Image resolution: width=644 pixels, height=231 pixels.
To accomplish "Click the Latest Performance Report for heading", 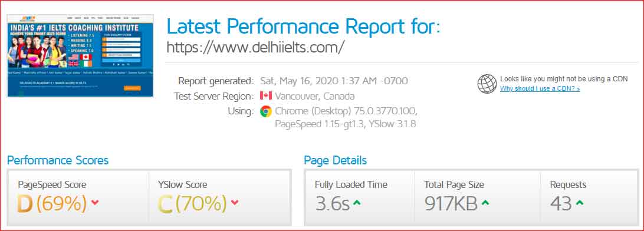I will pos(303,27).
